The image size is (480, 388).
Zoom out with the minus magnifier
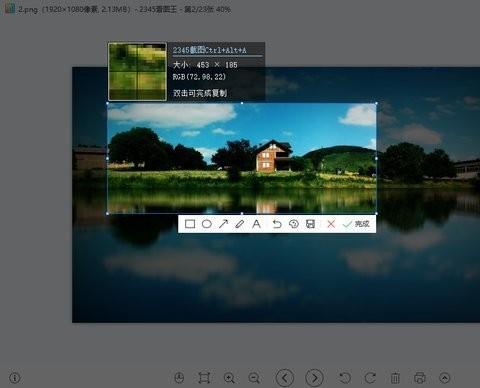tap(254, 378)
